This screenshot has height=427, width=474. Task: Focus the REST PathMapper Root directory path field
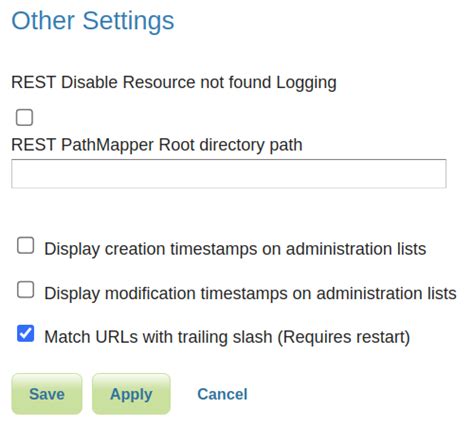(229, 174)
